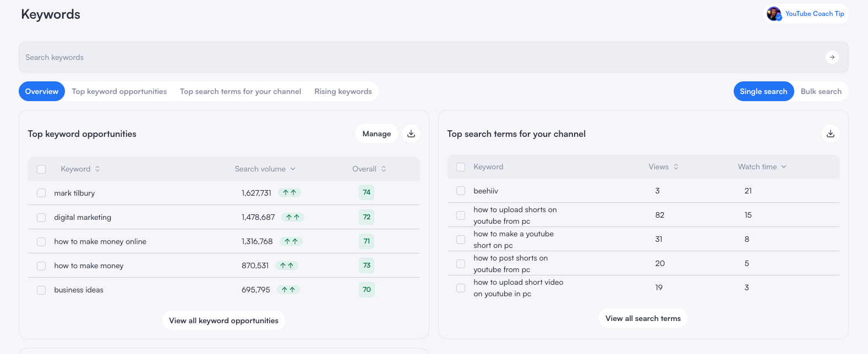The width and height of the screenshot is (868, 354).
Task: Select Single search mode
Action: tap(763, 91)
